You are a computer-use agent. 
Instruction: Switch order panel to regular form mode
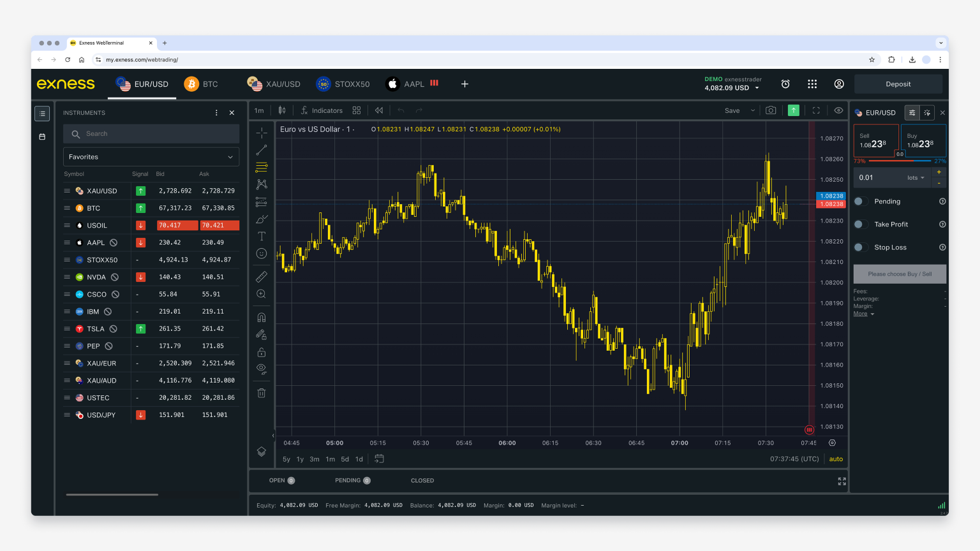[x=912, y=113]
